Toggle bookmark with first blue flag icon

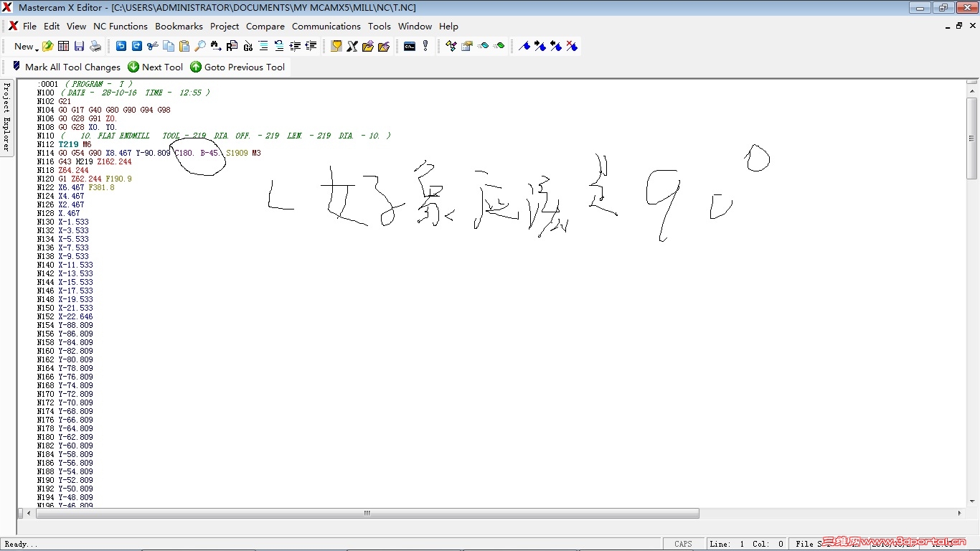coord(524,46)
